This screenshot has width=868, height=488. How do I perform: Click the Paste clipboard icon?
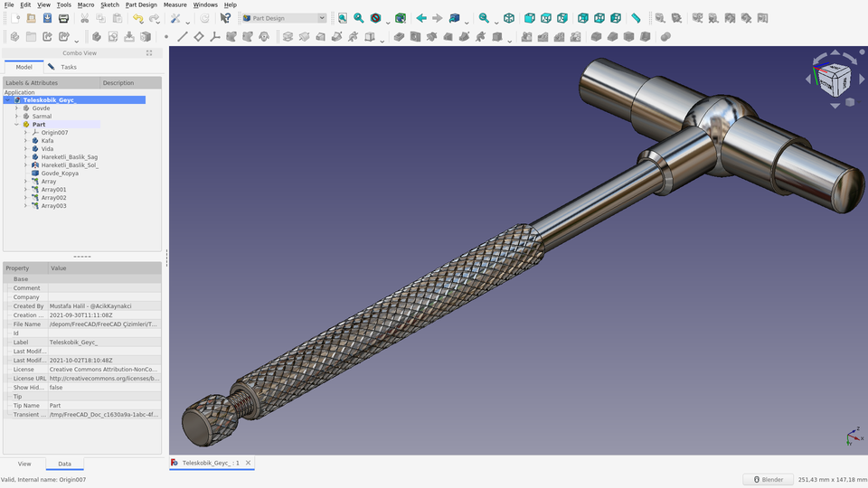pyautogui.click(x=118, y=18)
